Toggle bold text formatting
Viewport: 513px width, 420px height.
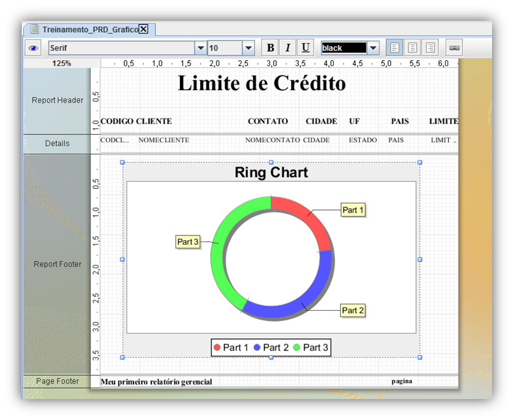[270, 48]
